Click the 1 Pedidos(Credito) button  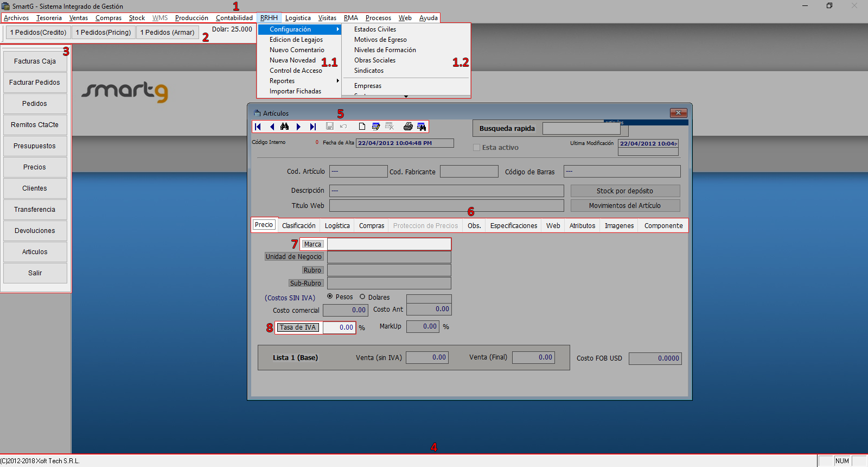(39, 33)
